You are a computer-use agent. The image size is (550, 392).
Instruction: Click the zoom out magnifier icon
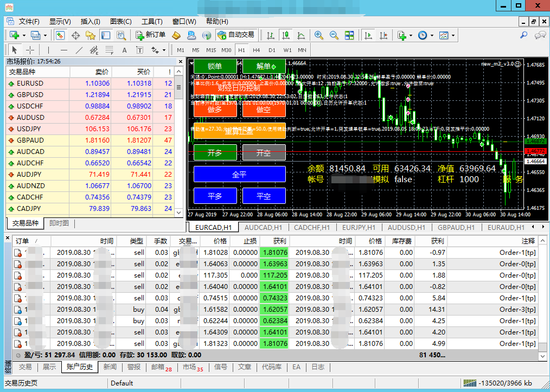334,35
